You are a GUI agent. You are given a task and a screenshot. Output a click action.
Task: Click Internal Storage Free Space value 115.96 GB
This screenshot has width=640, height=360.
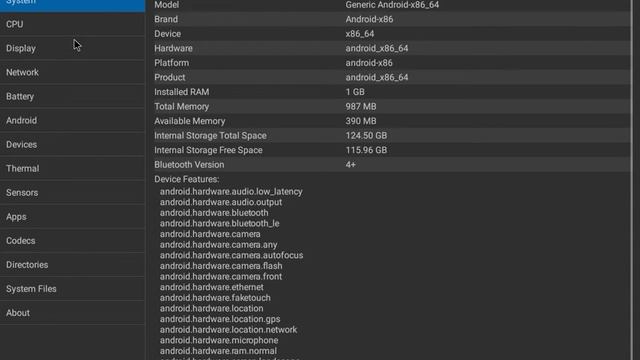(x=366, y=150)
